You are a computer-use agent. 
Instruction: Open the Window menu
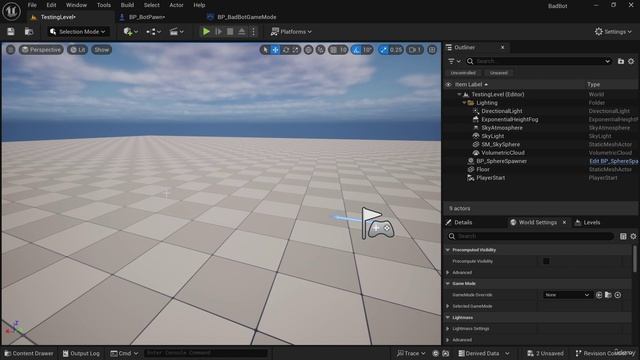[76, 5]
